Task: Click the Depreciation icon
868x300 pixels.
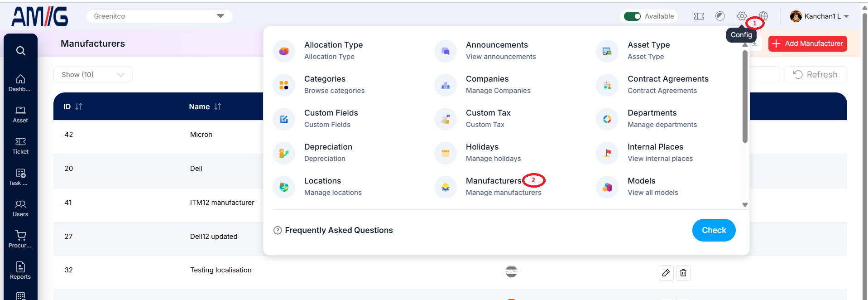Action: (x=284, y=153)
